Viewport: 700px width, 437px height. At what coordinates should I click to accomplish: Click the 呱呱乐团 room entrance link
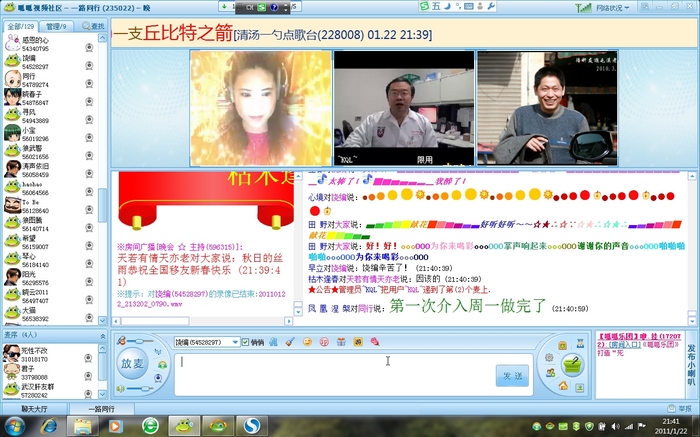click(x=623, y=344)
